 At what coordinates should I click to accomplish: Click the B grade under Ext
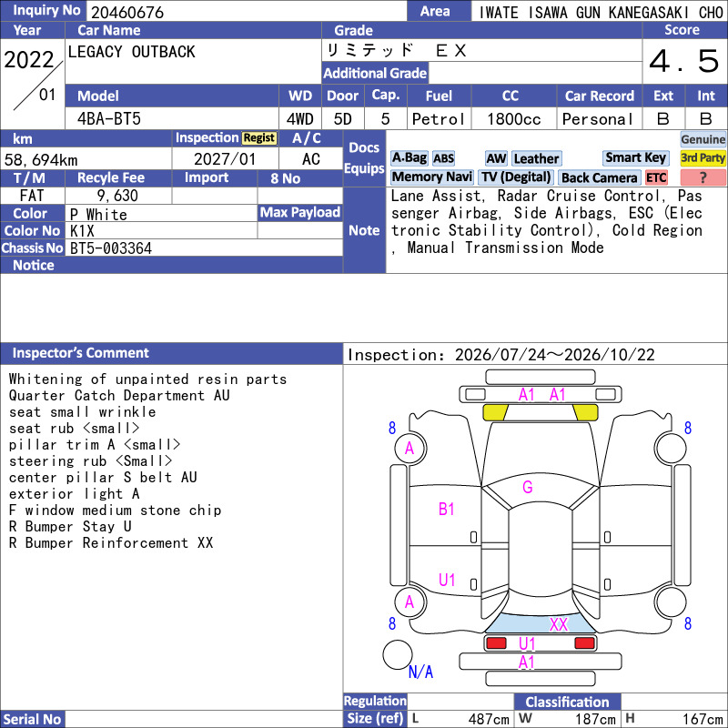tap(663, 119)
